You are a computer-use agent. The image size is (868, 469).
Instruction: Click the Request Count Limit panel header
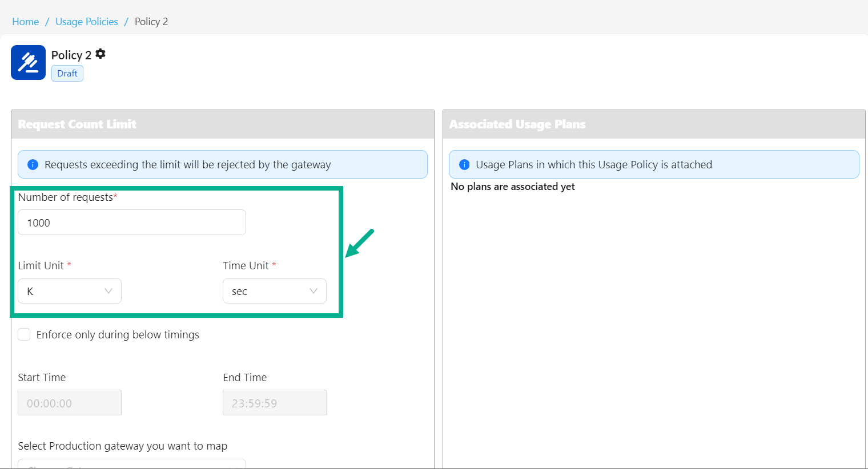coord(77,124)
